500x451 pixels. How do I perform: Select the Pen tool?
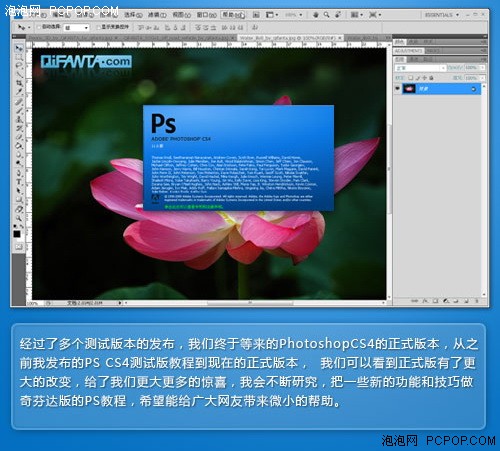pyautogui.click(x=19, y=173)
